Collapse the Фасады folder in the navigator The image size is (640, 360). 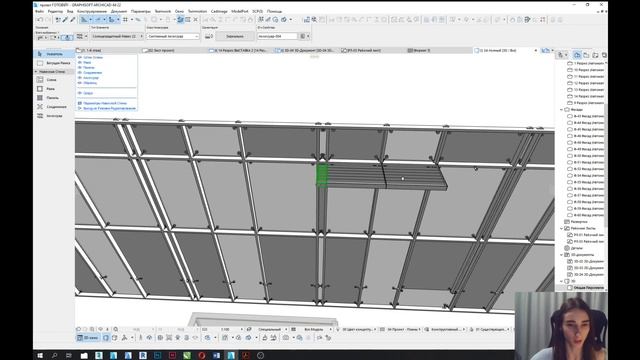click(x=562, y=109)
